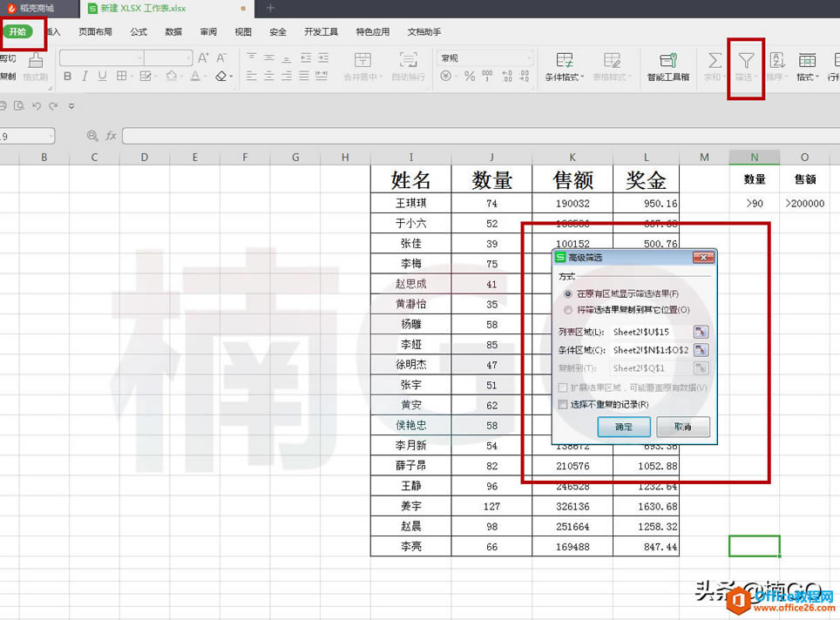
Task: Click the decrease font size icon
Action: 221,57
